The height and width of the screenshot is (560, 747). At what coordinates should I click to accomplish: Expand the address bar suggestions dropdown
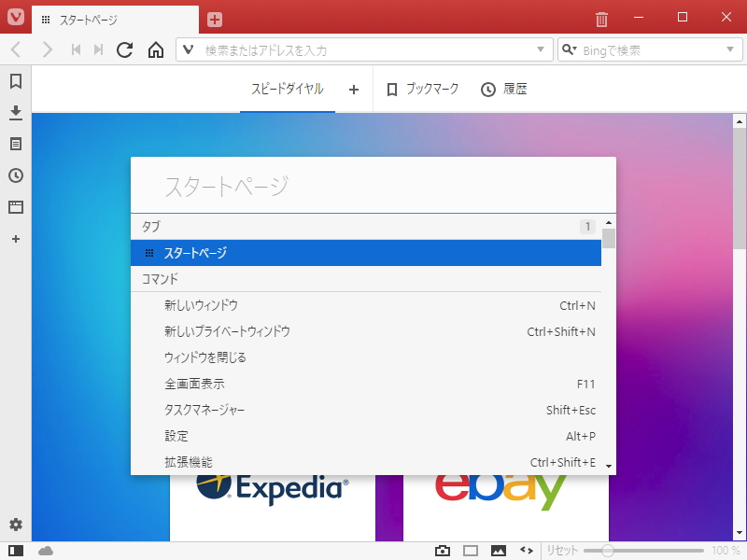tap(539, 49)
